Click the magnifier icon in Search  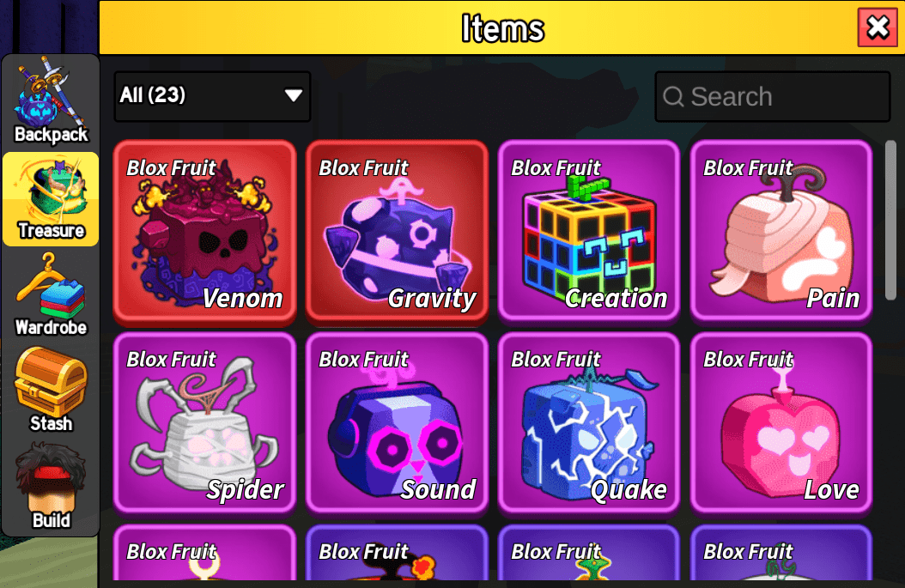pos(673,96)
